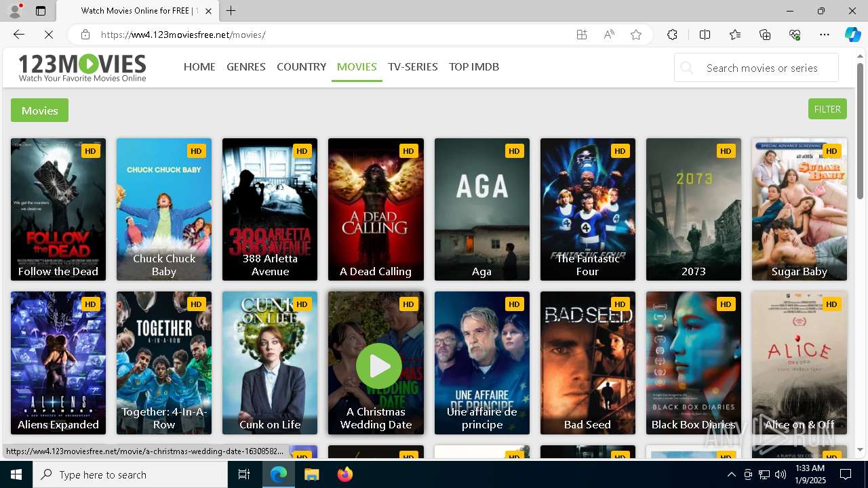Open browser Extensions icon
Screen dimensions: 868x488
tap(672, 35)
